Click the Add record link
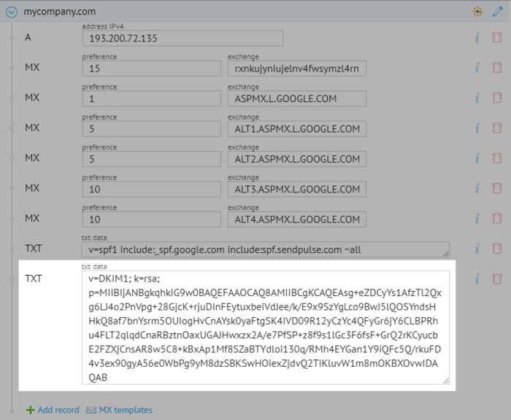The height and width of the screenshot is (420, 511). (58, 410)
